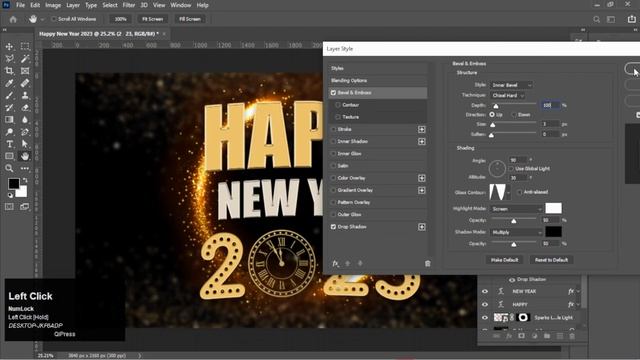Open the Highlight Mode dropdown

[516, 209]
